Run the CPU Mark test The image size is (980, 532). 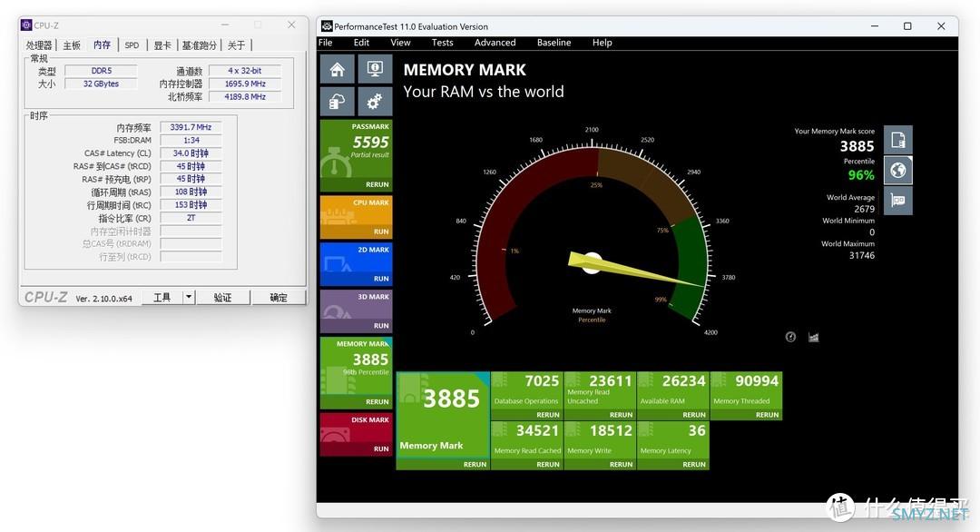[x=381, y=232]
